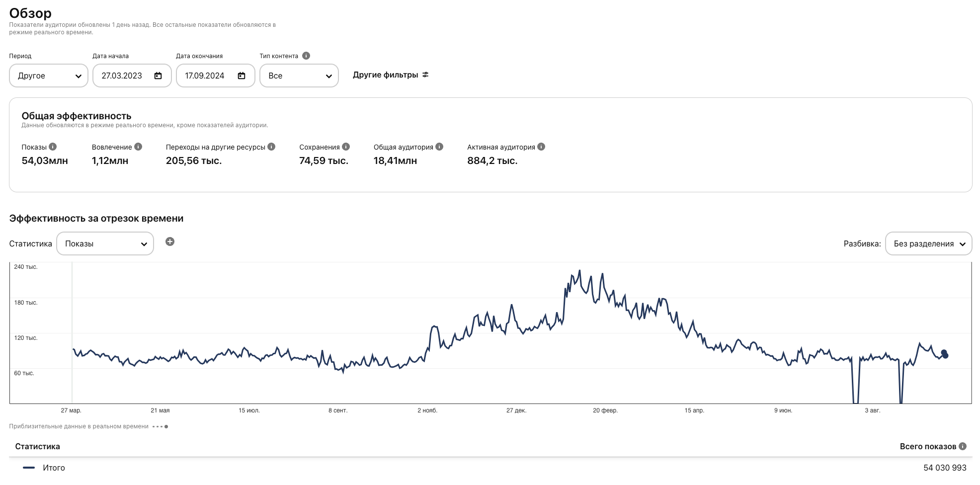Click info icon next to Показы metric
This screenshot has width=980, height=485.
point(53,147)
